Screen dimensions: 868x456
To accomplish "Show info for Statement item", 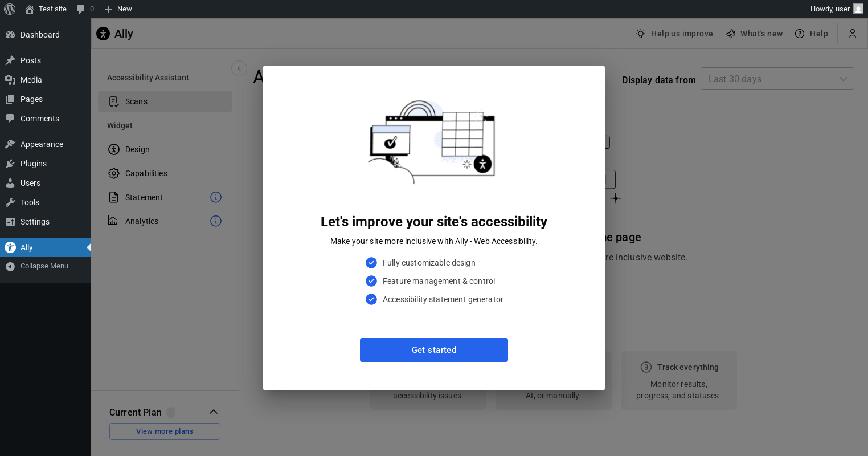I will click(x=216, y=197).
